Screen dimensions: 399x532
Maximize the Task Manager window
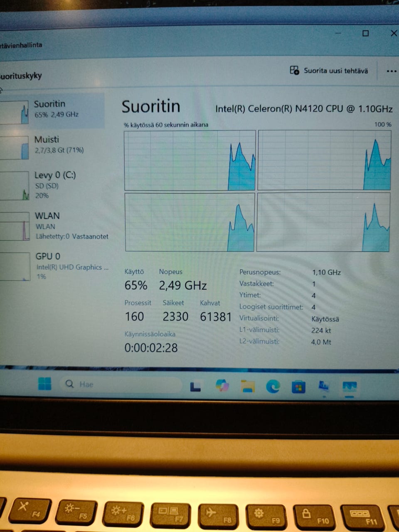click(x=365, y=33)
